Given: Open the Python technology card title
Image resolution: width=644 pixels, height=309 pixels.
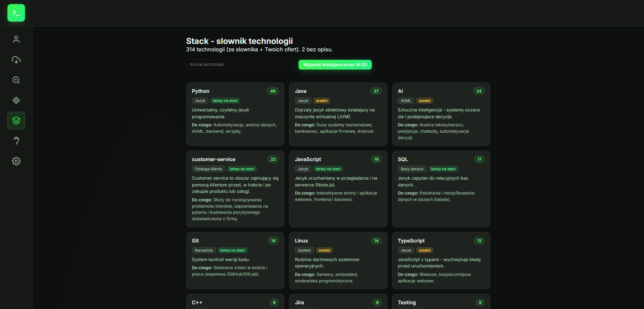Looking at the screenshot, I should [x=200, y=91].
